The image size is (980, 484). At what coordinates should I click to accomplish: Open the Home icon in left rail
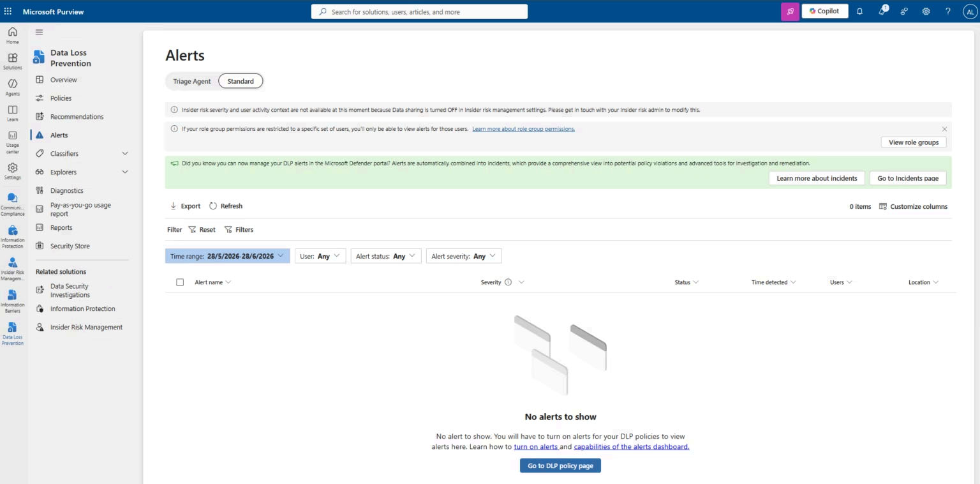pyautogui.click(x=12, y=35)
